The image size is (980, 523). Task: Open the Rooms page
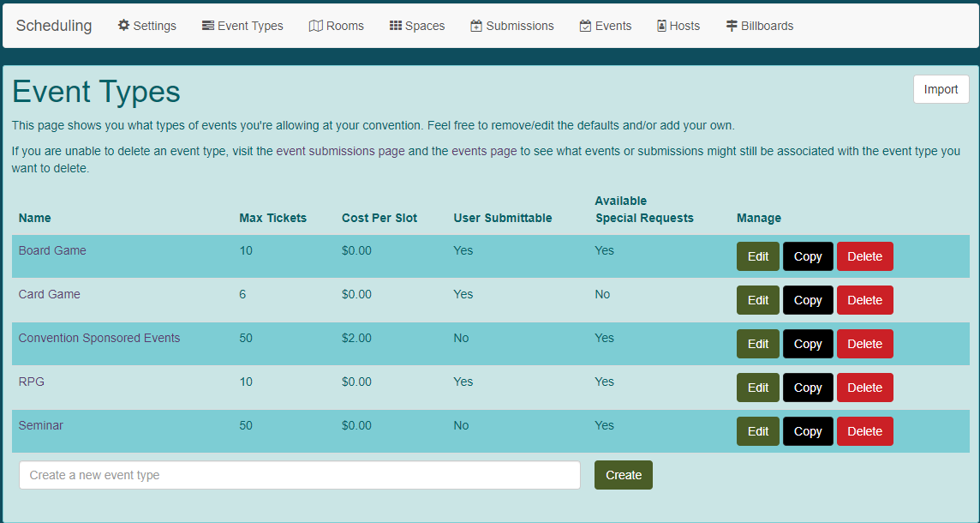[x=337, y=26]
